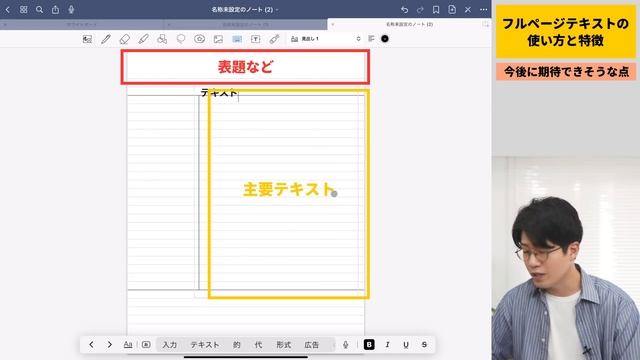Toggle Italic formatting
This screenshot has height=360, width=640.
pos(387,344)
